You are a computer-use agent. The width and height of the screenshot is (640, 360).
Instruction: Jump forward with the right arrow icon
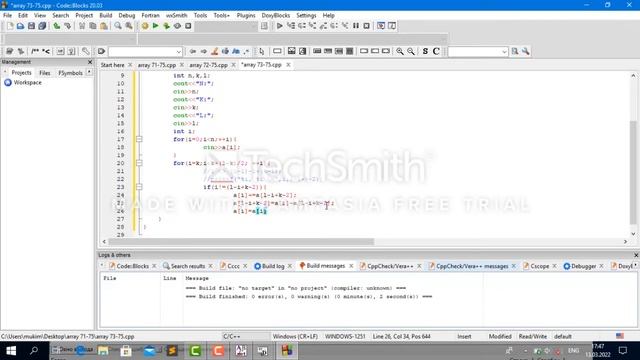[203, 51]
